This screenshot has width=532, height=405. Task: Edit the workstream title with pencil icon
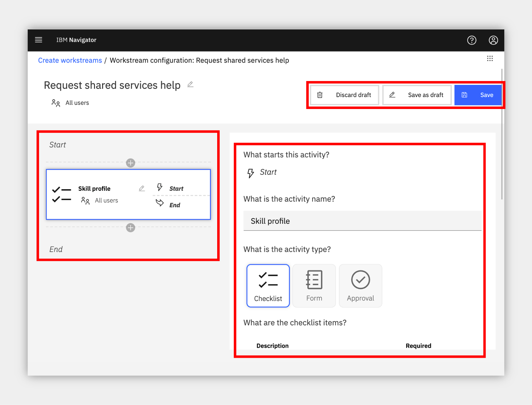tap(190, 84)
